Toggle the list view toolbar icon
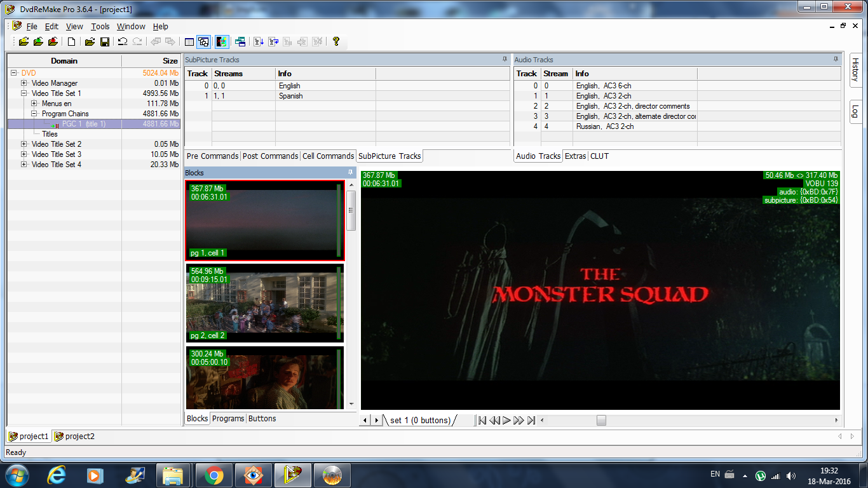The width and height of the screenshot is (868, 488). point(189,42)
